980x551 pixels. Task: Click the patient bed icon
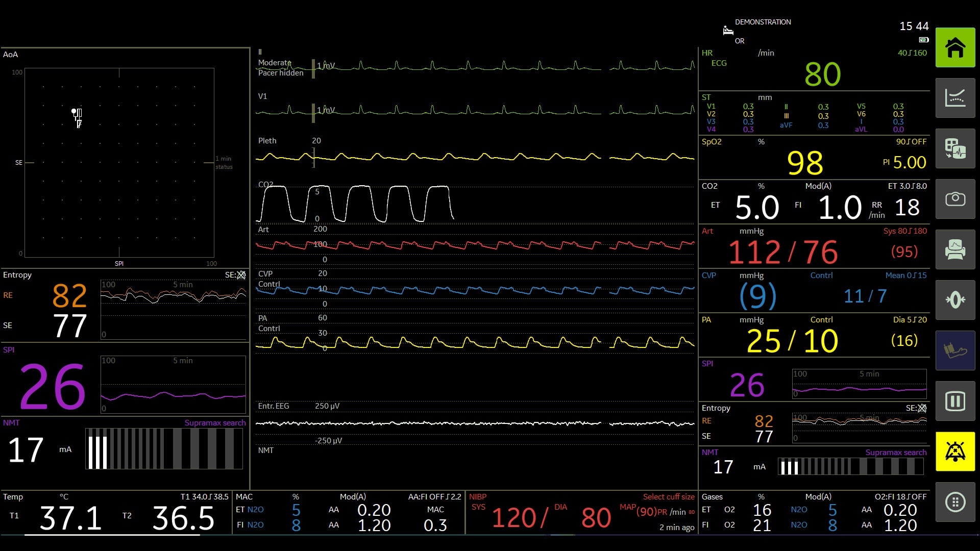728,31
